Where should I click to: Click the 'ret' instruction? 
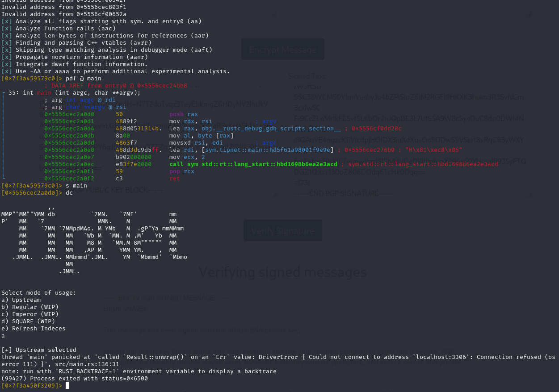pyautogui.click(x=175, y=179)
